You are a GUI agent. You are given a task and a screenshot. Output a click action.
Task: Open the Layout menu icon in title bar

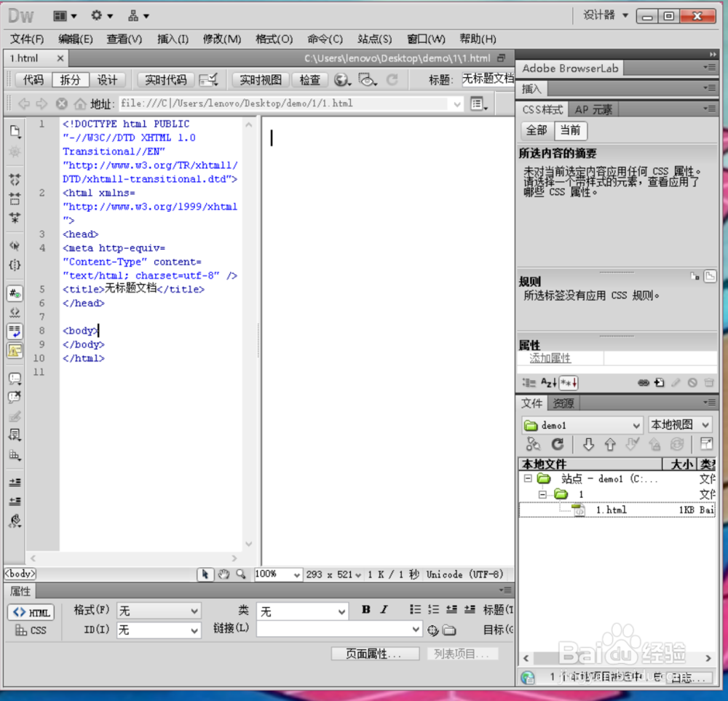pos(65,16)
